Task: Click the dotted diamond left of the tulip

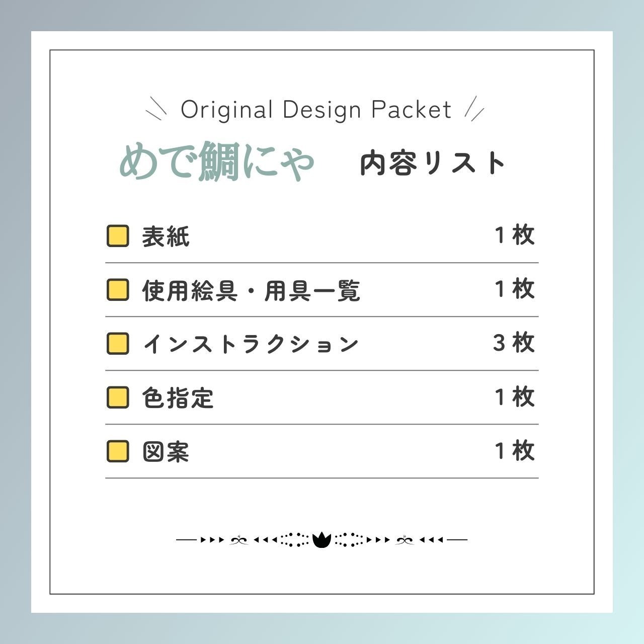Action: (x=294, y=540)
